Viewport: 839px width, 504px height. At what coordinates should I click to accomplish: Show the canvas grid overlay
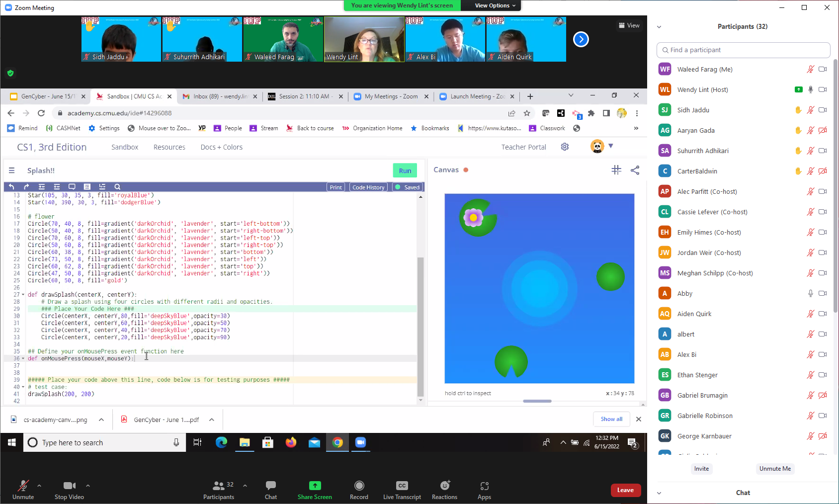(616, 170)
